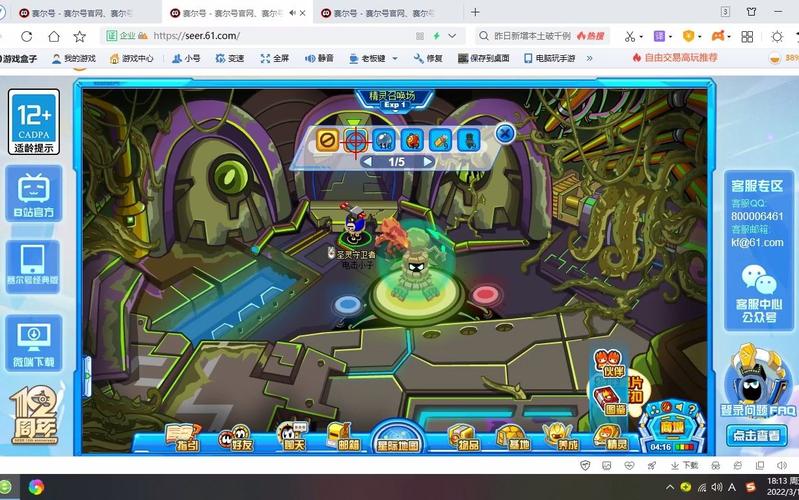Viewport: 799px width, 500px height.
Task: Click the 变速 speed toolbar item
Action: (x=229, y=59)
